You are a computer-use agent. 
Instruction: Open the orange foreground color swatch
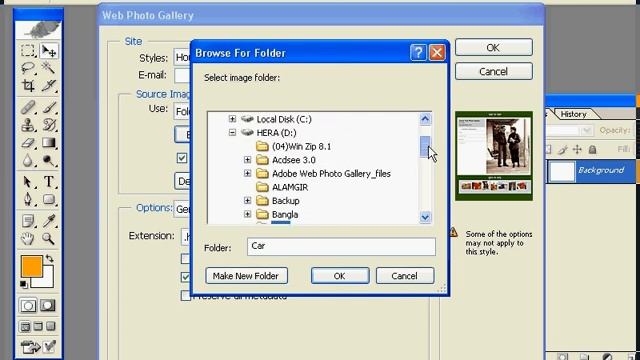click(x=31, y=266)
